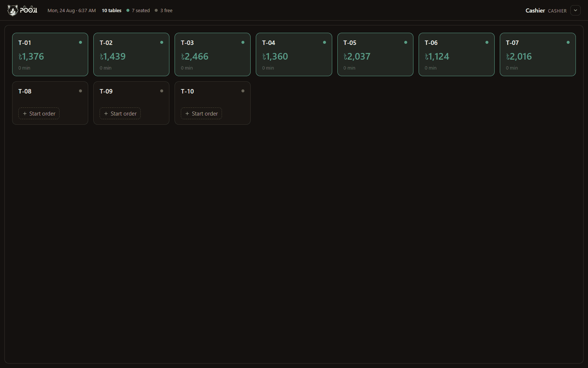Open table T-05 order
This screenshot has height=368, width=588.
point(375,54)
